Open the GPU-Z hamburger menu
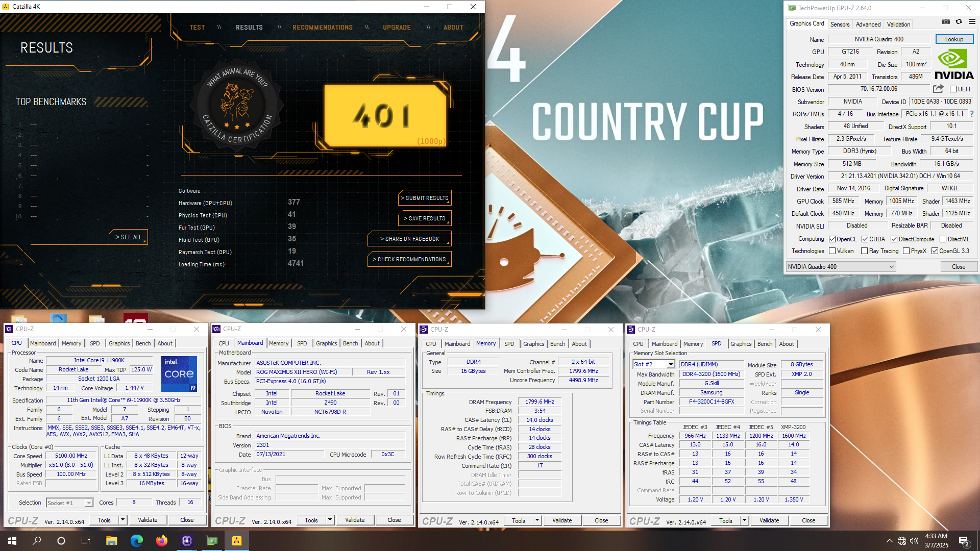The height and width of the screenshot is (551, 980). [x=972, y=22]
